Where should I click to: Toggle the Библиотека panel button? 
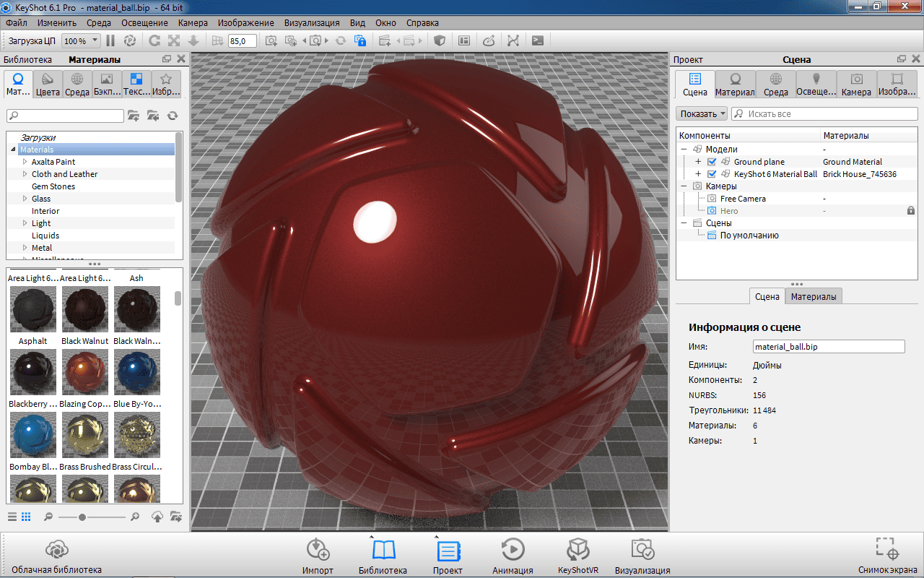[383, 556]
